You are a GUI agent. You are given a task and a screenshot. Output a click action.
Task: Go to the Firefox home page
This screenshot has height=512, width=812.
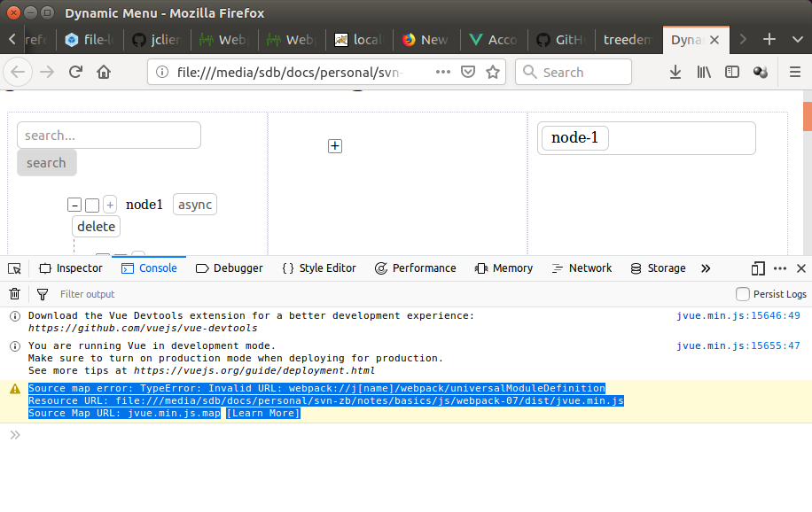tap(104, 73)
